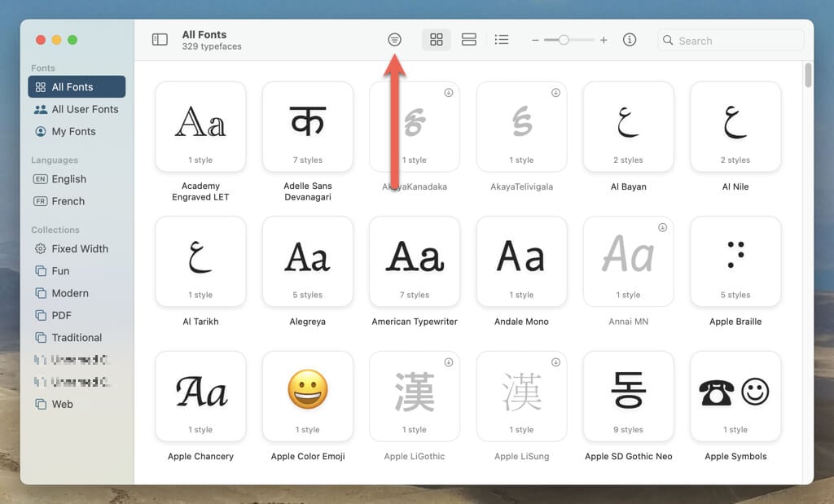Image resolution: width=834 pixels, height=504 pixels.
Task: Click the My Fonts person icon
Action: 41,131
